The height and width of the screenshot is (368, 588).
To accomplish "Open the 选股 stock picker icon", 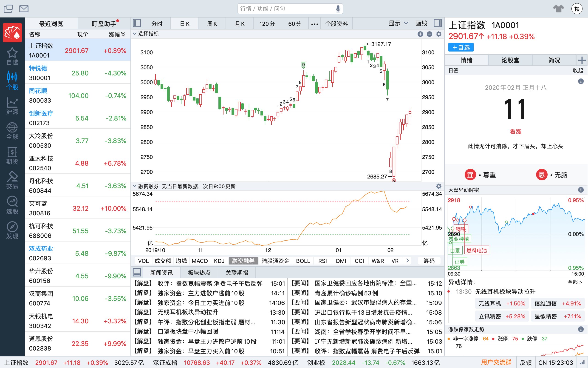I will (x=12, y=205).
